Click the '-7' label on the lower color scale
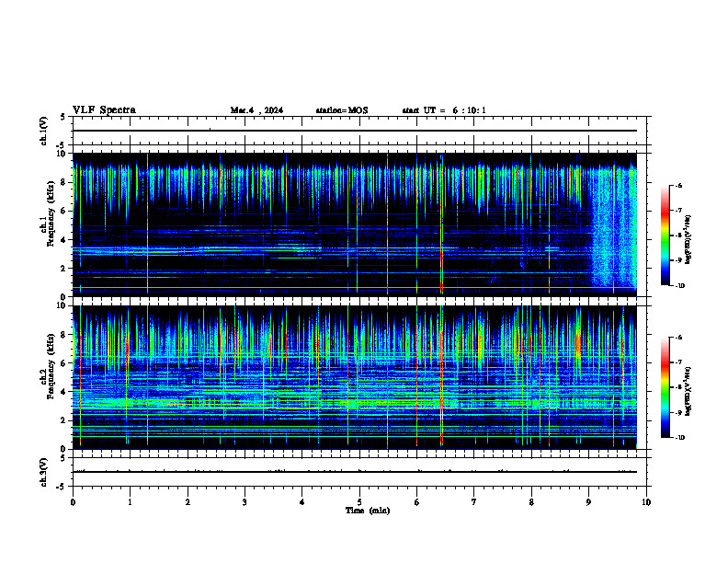 (677, 362)
